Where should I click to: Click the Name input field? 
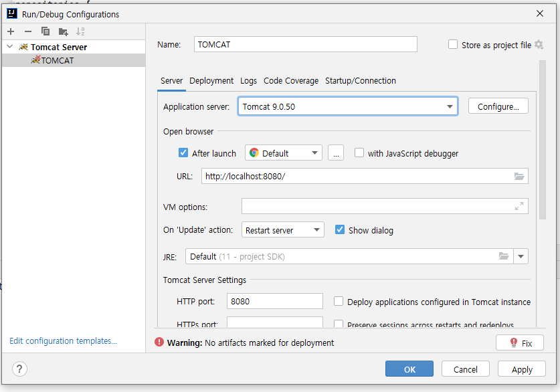(x=306, y=44)
